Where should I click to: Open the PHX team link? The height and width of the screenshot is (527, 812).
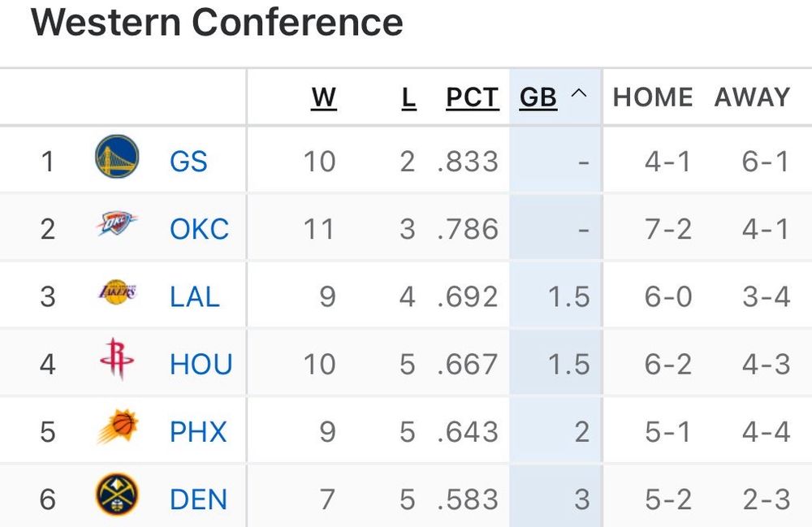198,431
